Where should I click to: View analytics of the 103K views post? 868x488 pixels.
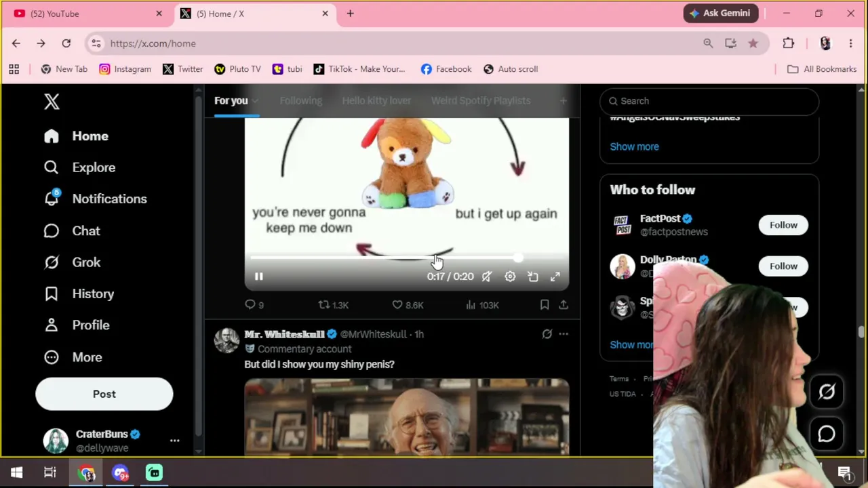(x=482, y=305)
